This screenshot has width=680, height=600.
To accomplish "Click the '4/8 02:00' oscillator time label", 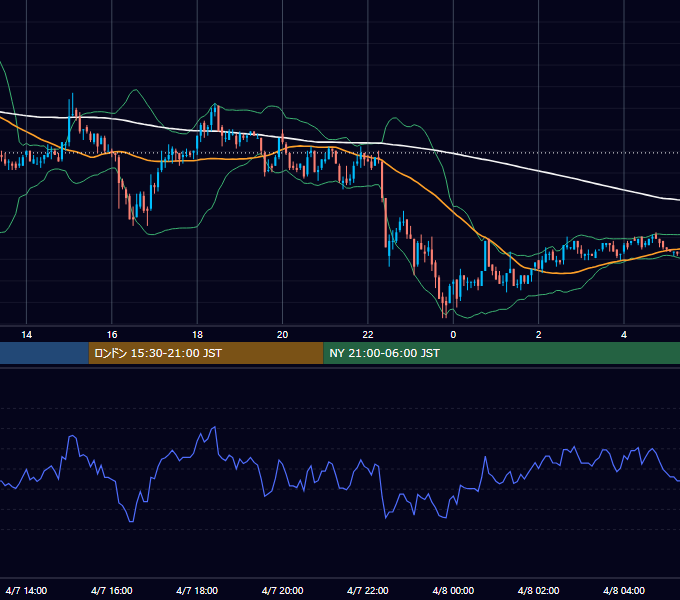I will 539,590.
